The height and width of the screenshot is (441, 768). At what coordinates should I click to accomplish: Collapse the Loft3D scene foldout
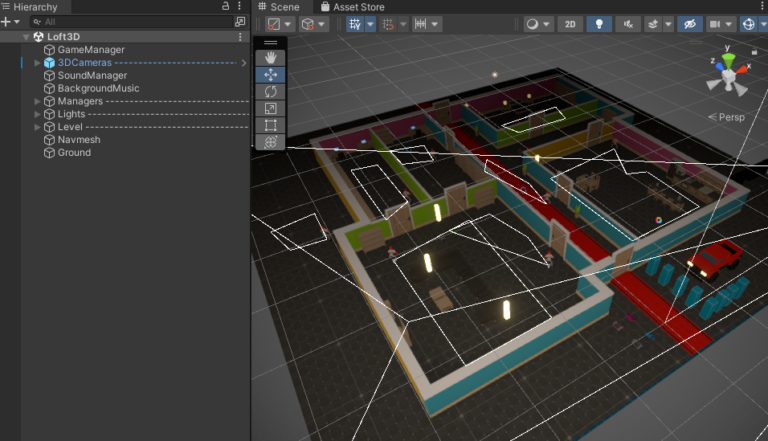point(26,37)
